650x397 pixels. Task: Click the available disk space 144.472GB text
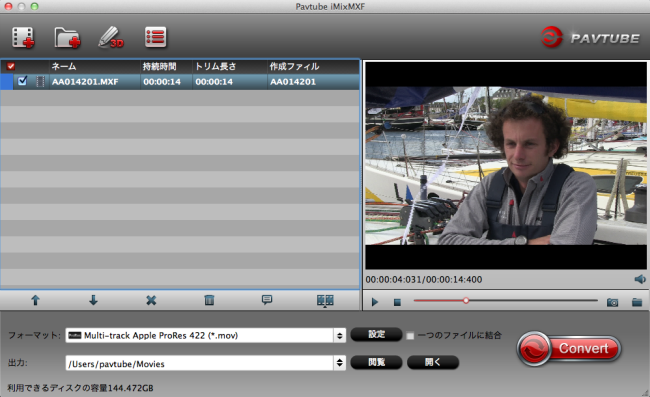pos(80,388)
